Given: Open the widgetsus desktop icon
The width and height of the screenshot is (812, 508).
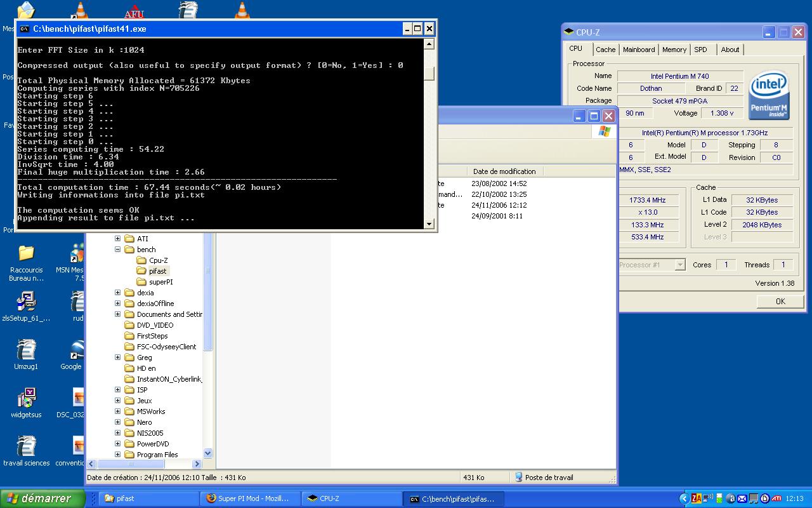Looking at the screenshot, I should pyautogui.click(x=26, y=399).
